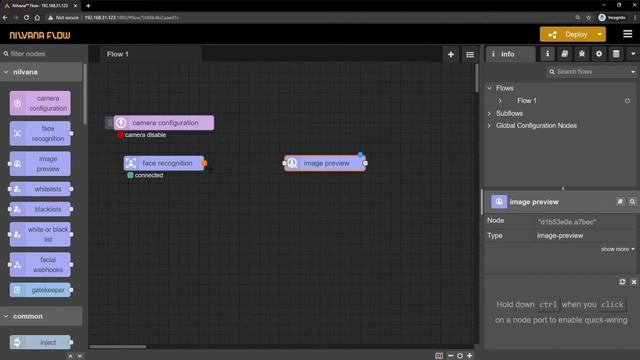This screenshot has width=640, height=360.
Task: Select the image preview palette node
Action: [40, 164]
